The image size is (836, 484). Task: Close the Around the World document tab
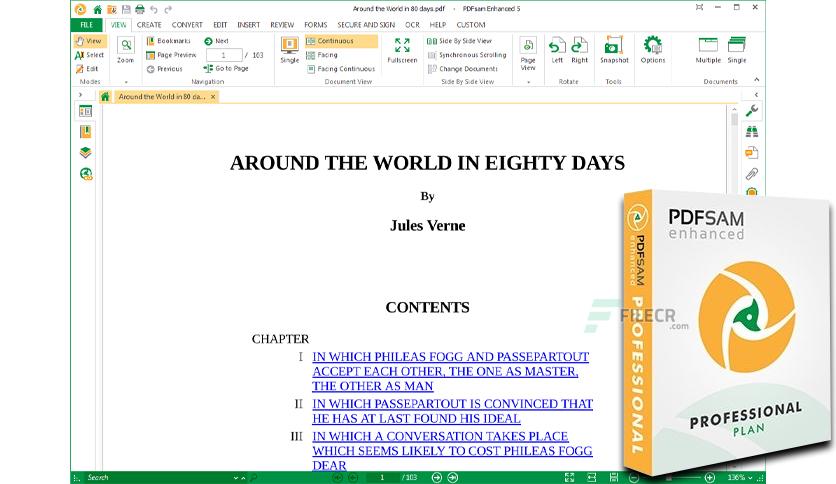(x=213, y=96)
